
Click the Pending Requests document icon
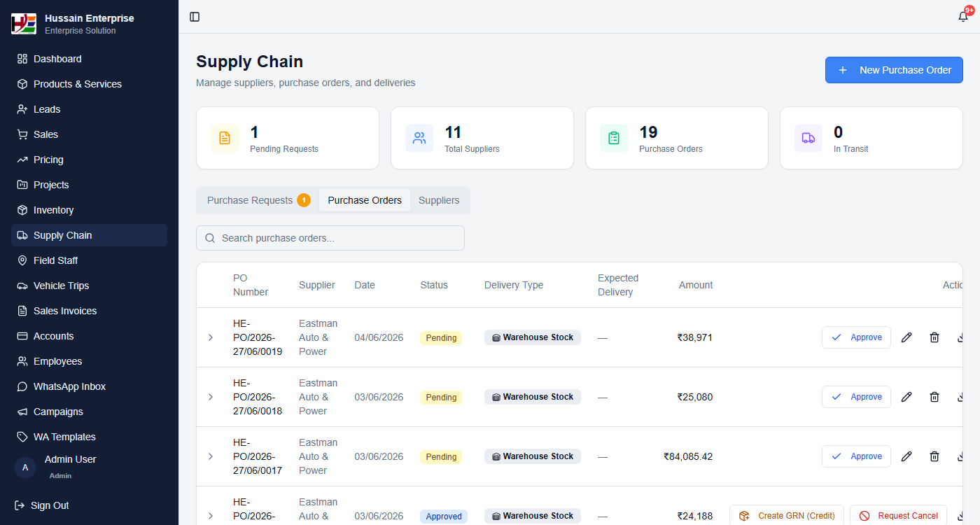pos(225,138)
